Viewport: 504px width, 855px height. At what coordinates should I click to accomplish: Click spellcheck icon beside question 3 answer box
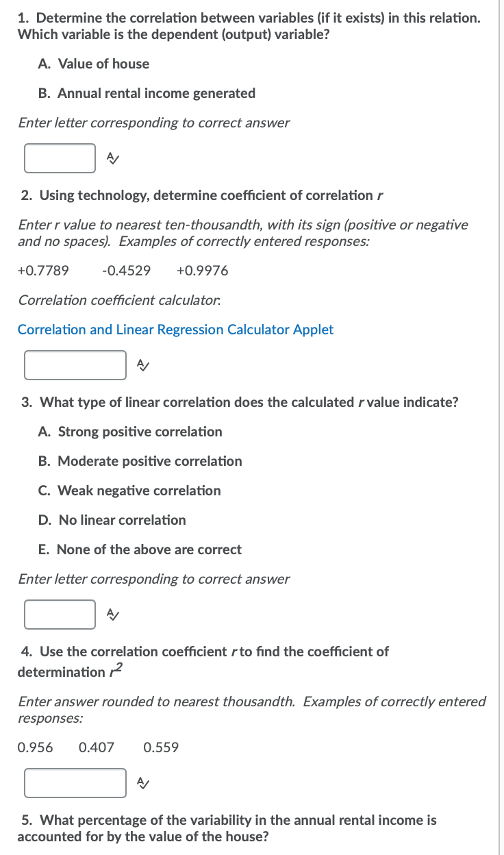tap(113, 615)
